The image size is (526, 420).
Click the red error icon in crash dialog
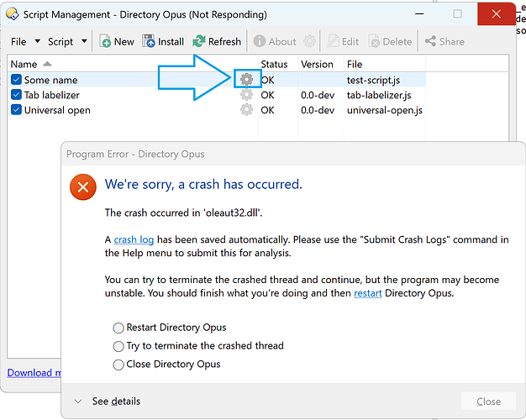(83, 186)
